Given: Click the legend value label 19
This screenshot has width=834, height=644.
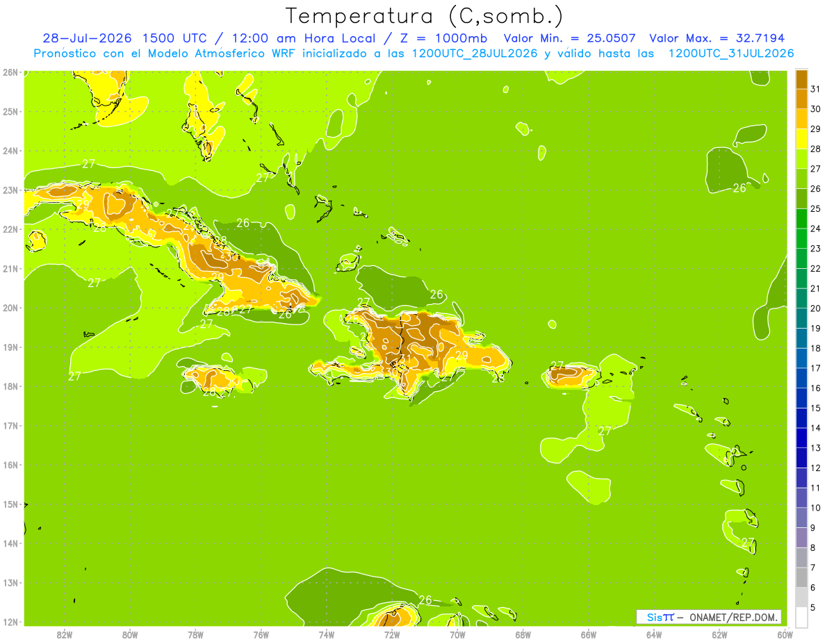Looking at the screenshot, I should (x=816, y=328).
